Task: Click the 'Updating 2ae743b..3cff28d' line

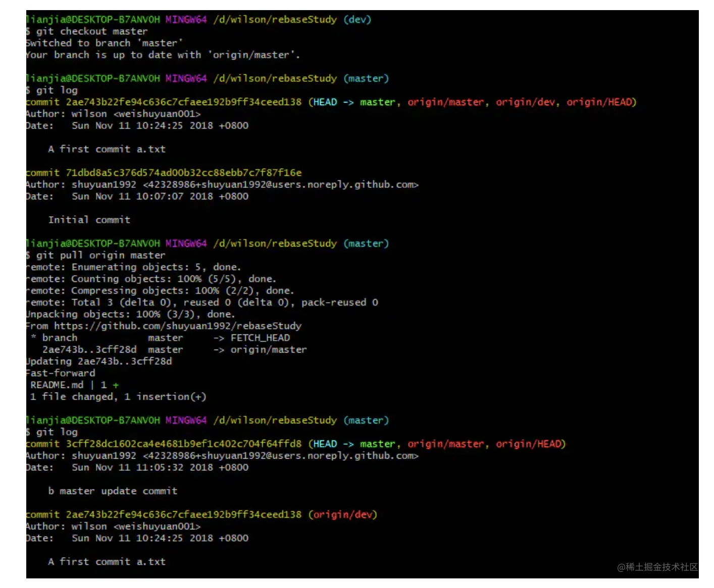Action: pos(99,361)
